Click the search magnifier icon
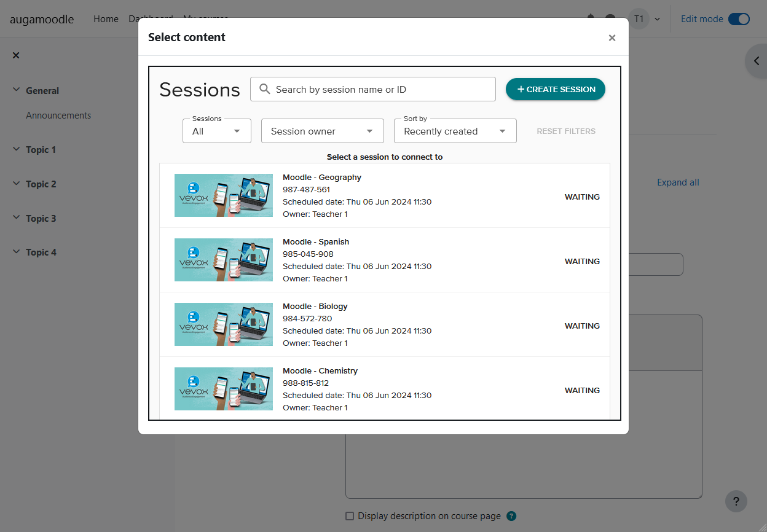767x532 pixels. [265, 89]
